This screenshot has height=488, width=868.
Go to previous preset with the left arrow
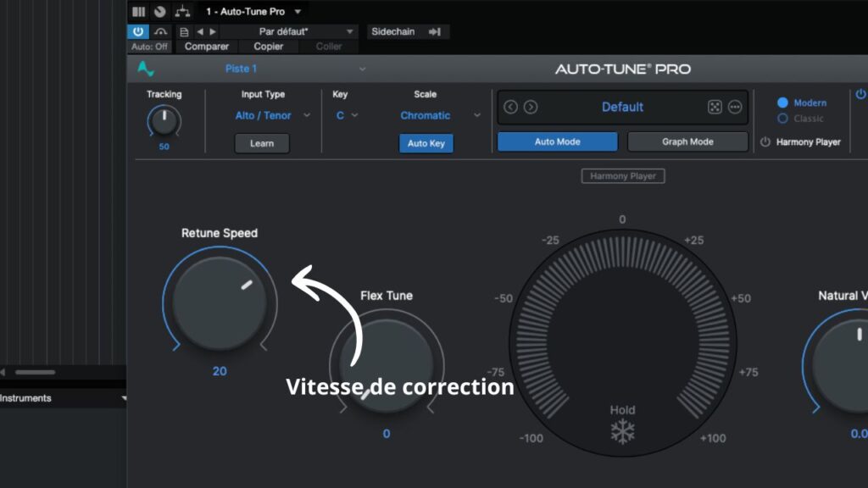tap(200, 31)
